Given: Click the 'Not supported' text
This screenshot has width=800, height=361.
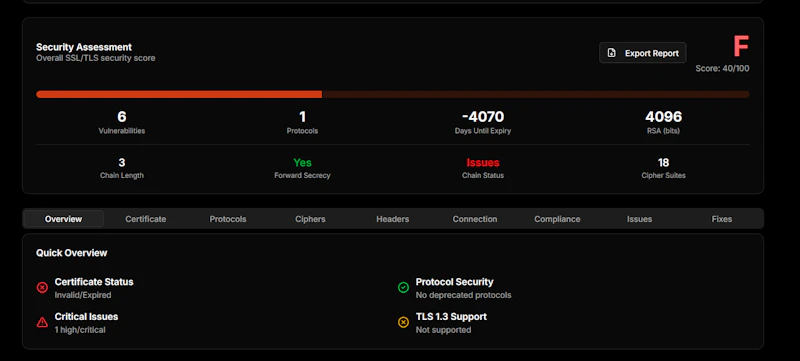Looking at the screenshot, I should coord(443,330).
